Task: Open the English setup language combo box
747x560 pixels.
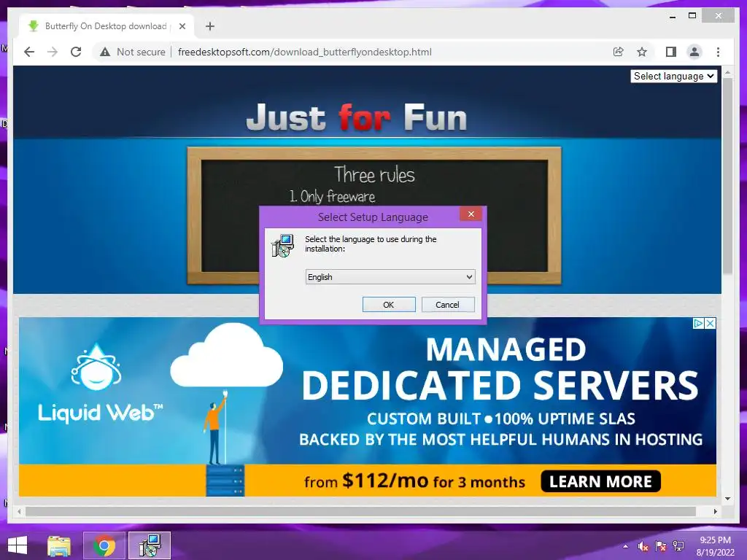Action: point(390,276)
